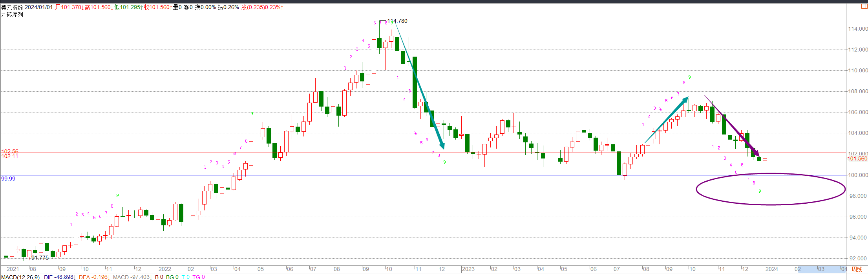This screenshot has width=868, height=280.
Task: Click the BG 0 indicator value
Action: click(x=172, y=277)
